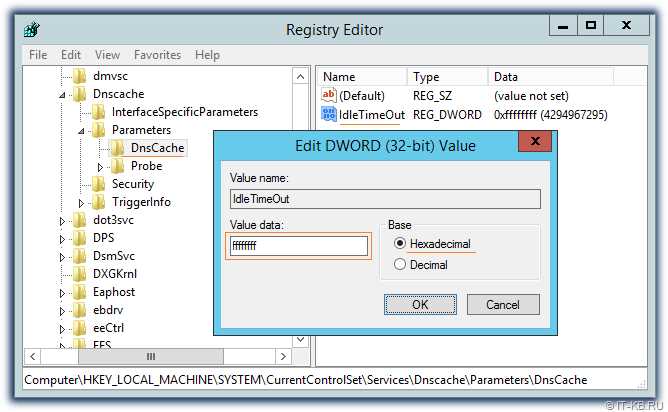The height and width of the screenshot is (412, 668).
Task: Expand the dot3svc tree node
Action: coord(62,221)
